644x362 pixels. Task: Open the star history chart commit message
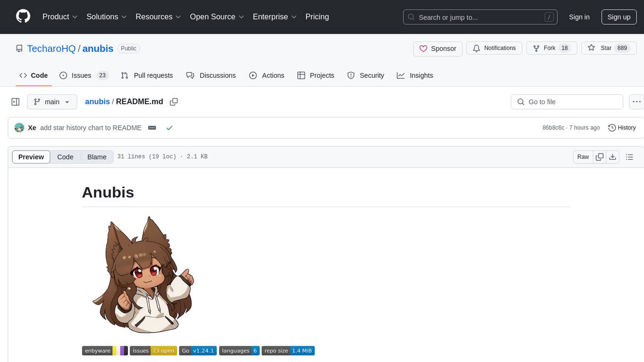(x=91, y=128)
